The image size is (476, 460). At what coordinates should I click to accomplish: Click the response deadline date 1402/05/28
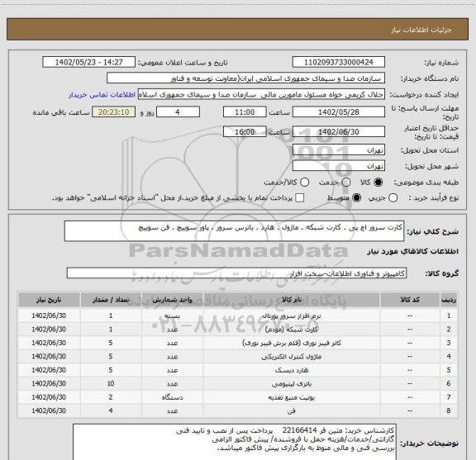pos(339,112)
